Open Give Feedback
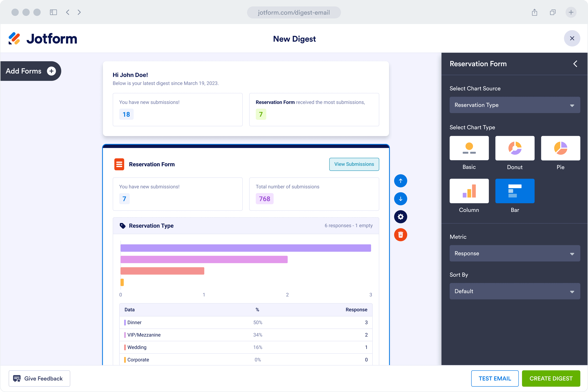The image size is (588, 392). pos(39,379)
